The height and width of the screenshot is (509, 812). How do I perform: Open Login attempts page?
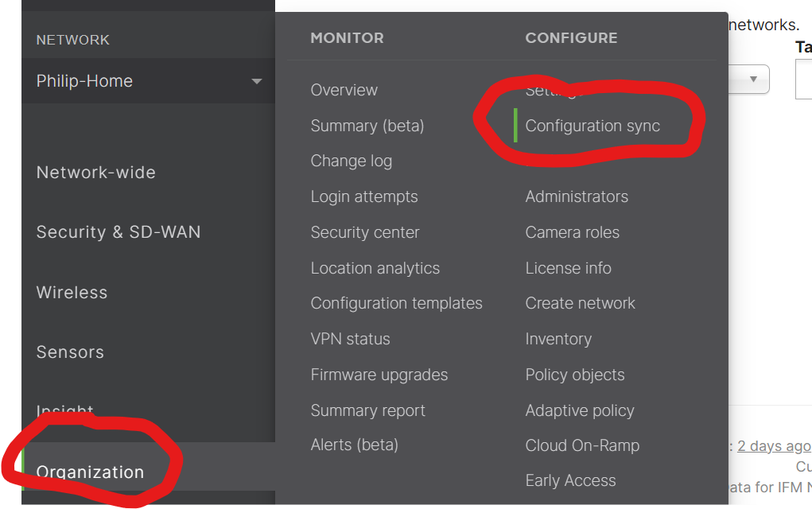[x=364, y=196]
